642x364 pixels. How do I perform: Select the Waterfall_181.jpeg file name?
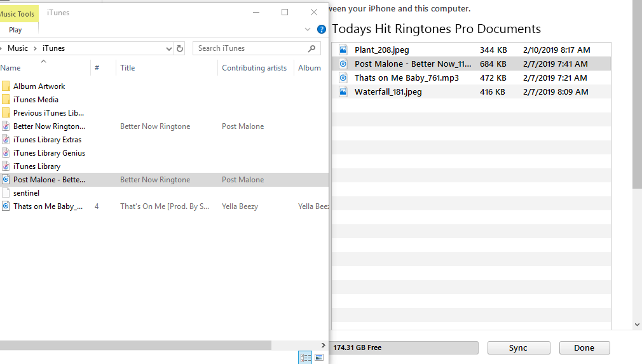[x=388, y=91]
